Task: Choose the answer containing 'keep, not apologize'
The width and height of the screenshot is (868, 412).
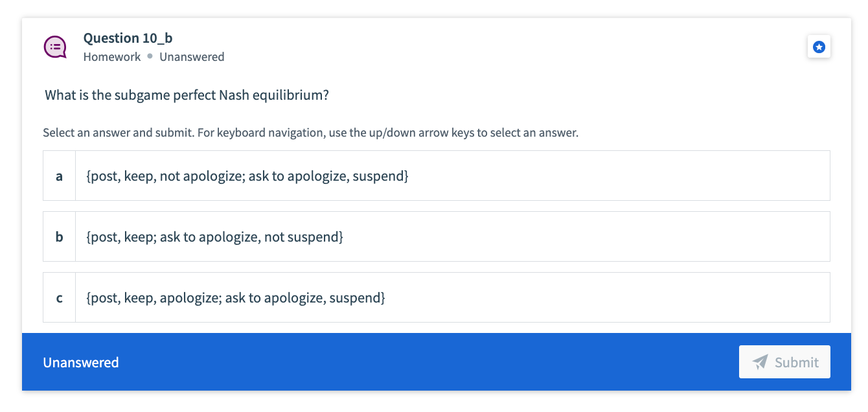Action: [x=437, y=176]
